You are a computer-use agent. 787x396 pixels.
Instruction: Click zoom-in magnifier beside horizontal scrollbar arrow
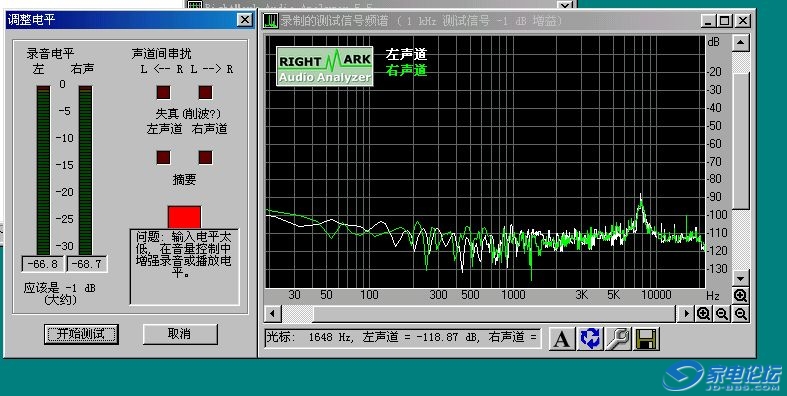click(703, 314)
